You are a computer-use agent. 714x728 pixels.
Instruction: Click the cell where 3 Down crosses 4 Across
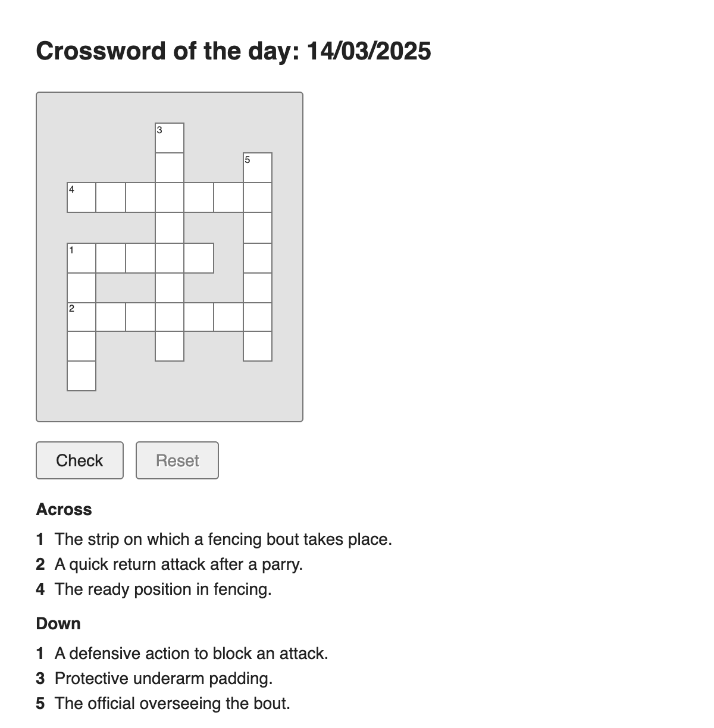point(170,197)
